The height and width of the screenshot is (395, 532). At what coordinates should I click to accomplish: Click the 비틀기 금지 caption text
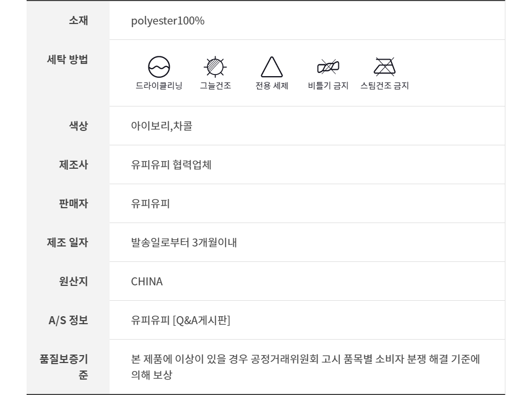click(x=328, y=86)
